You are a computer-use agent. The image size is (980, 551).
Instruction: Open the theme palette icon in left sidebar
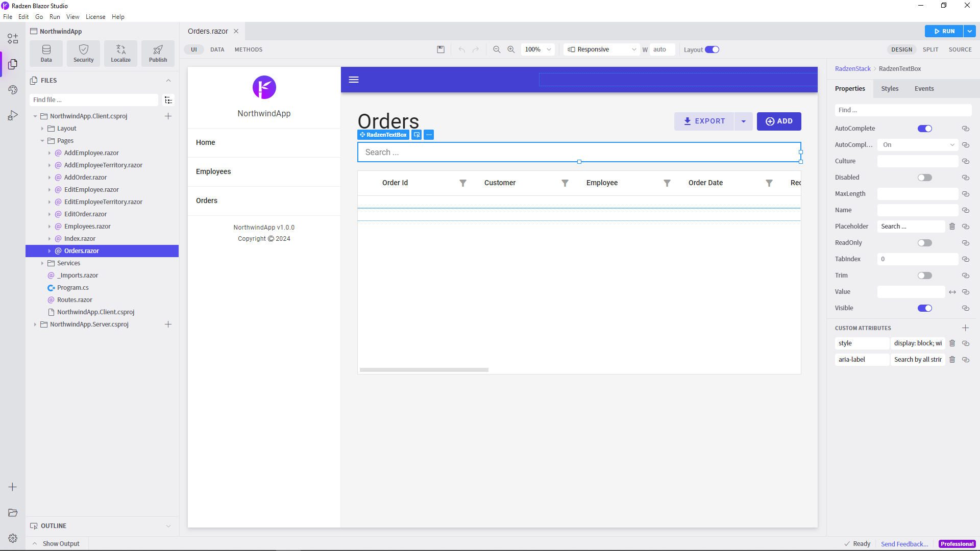pyautogui.click(x=12, y=90)
